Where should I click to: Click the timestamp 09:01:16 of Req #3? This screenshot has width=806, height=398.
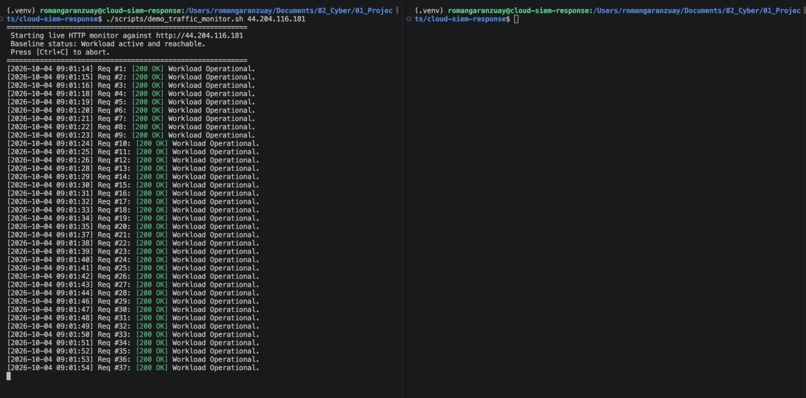pos(75,85)
